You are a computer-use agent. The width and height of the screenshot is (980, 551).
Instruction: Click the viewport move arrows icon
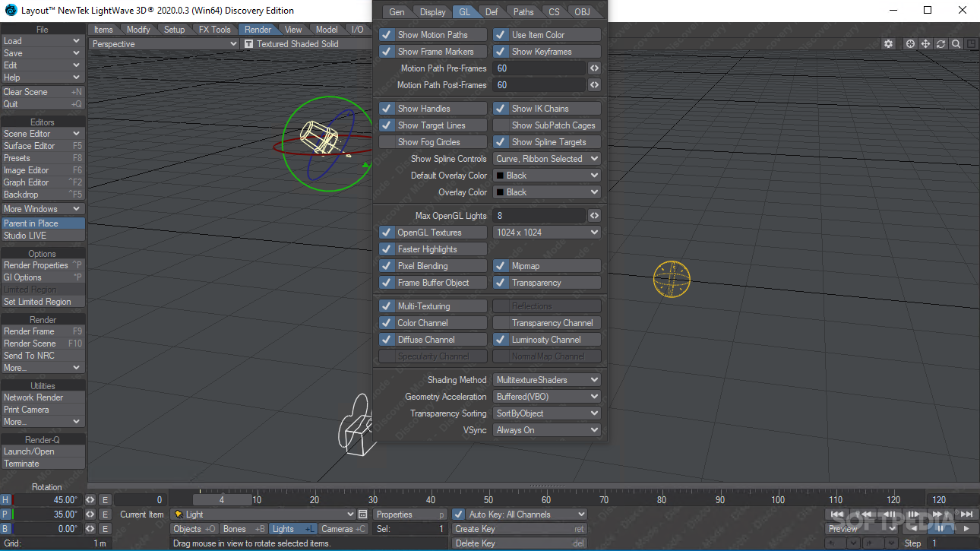pyautogui.click(x=925, y=44)
